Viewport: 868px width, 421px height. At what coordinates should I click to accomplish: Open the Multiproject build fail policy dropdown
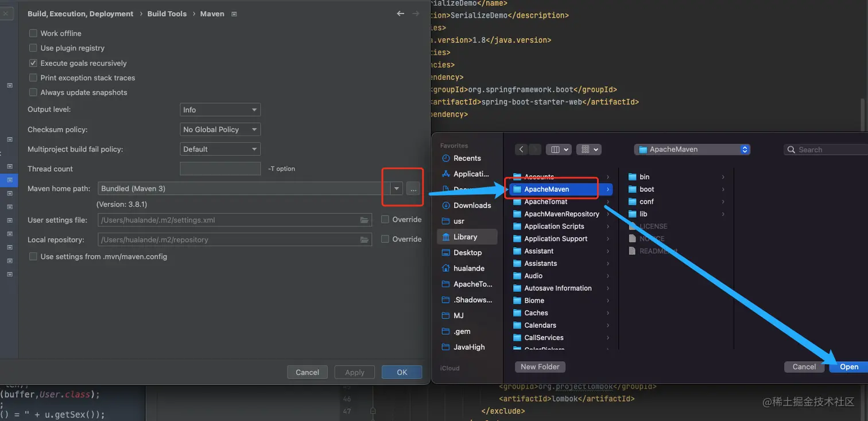coord(220,149)
